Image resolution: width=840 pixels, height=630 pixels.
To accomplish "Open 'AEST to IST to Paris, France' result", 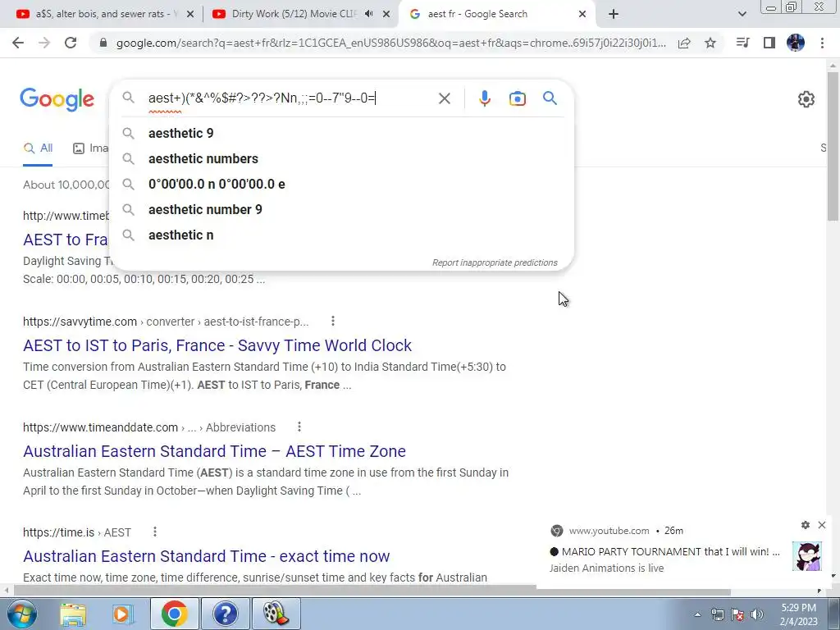I will coord(217,345).
